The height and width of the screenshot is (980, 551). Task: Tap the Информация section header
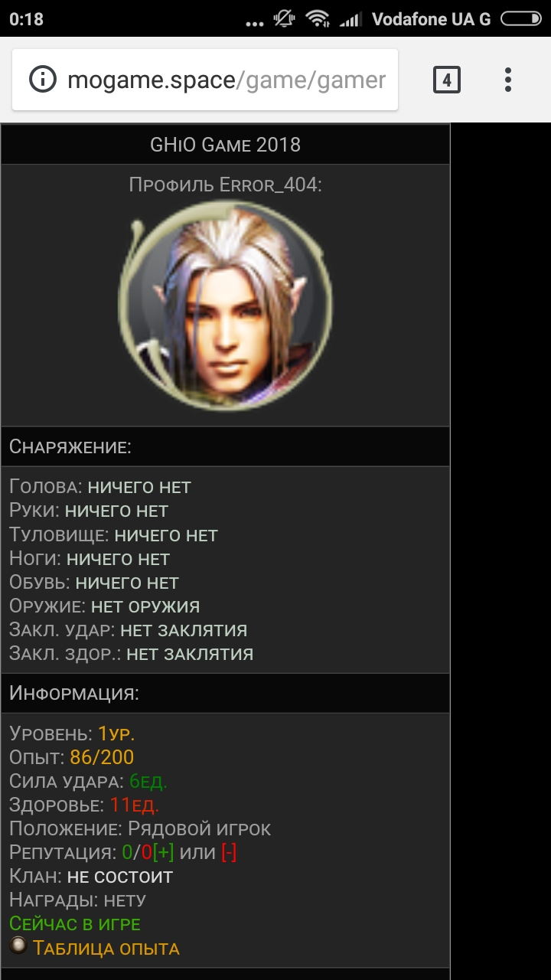(x=225, y=694)
